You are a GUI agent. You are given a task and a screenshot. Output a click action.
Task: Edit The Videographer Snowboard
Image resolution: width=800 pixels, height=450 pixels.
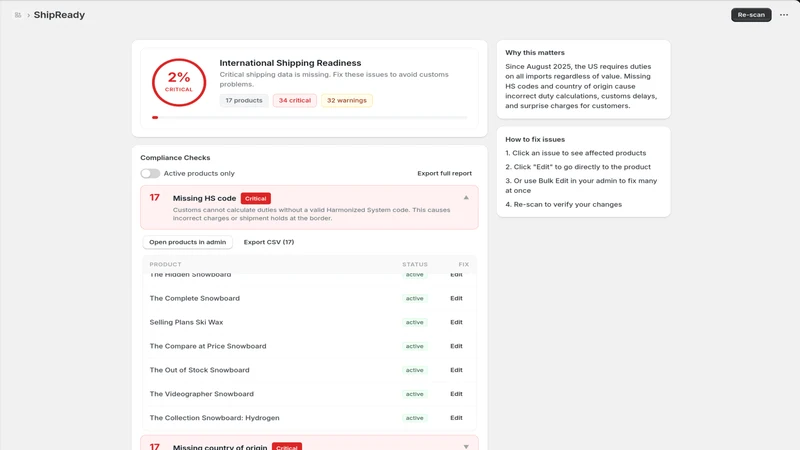pyautogui.click(x=456, y=394)
